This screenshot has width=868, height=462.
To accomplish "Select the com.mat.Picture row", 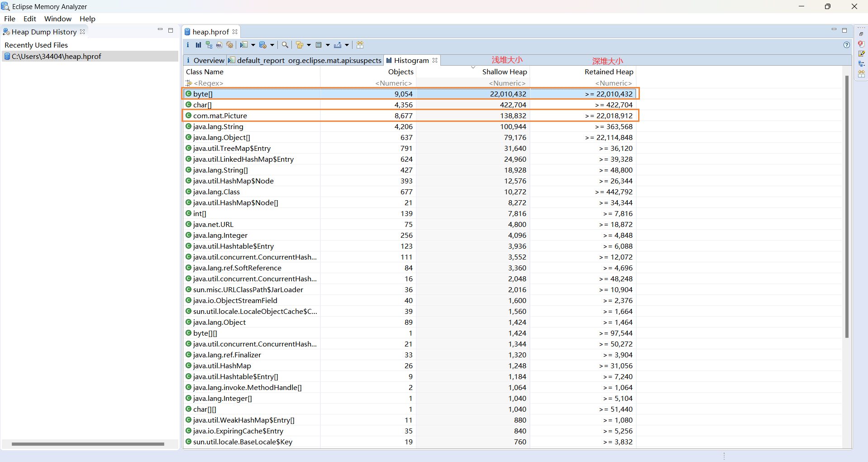I will click(x=410, y=115).
